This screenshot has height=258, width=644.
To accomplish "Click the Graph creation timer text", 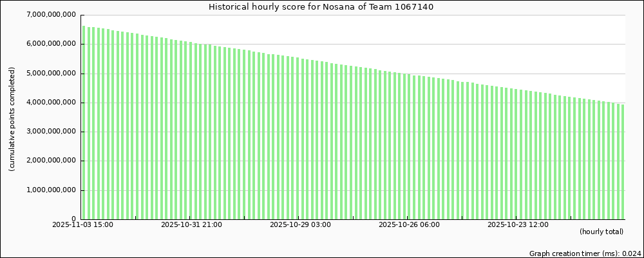I will click(x=585, y=254).
